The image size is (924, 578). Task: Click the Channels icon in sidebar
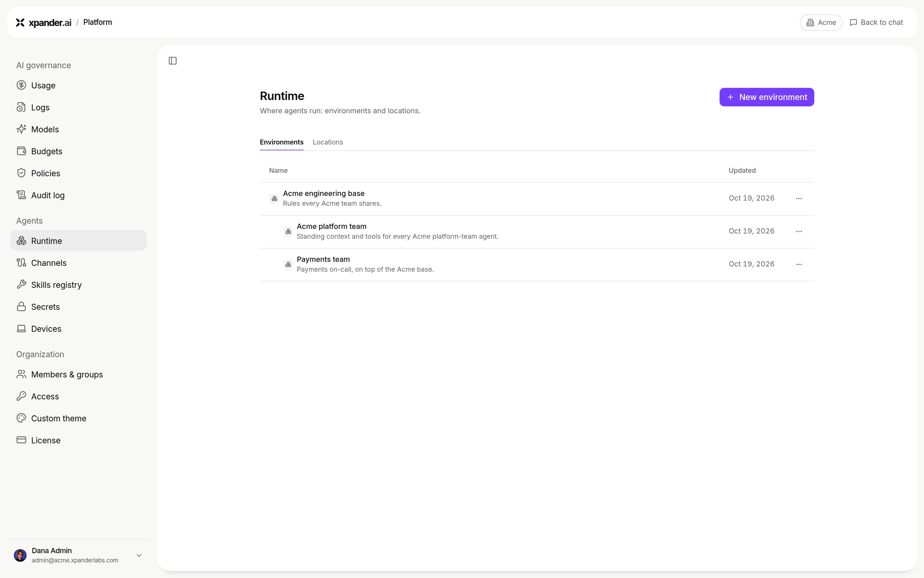point(21,263)
